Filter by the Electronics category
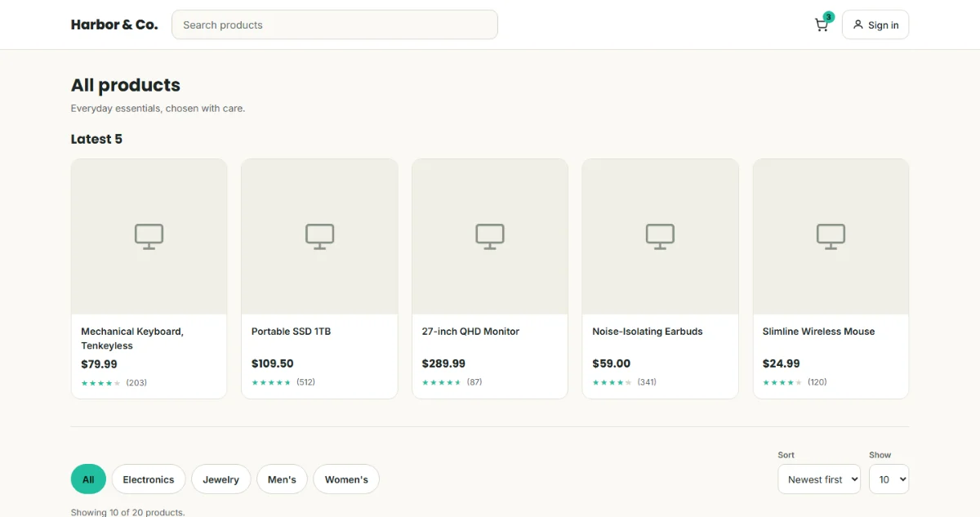Screen dimensions: 980x517 click(149, 479)
